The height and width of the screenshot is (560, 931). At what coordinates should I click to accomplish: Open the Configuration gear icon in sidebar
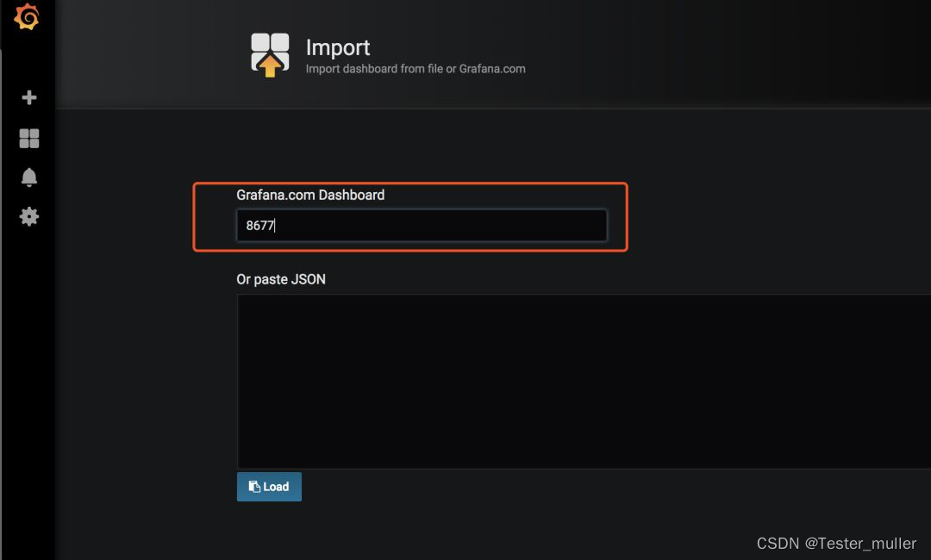29,216
